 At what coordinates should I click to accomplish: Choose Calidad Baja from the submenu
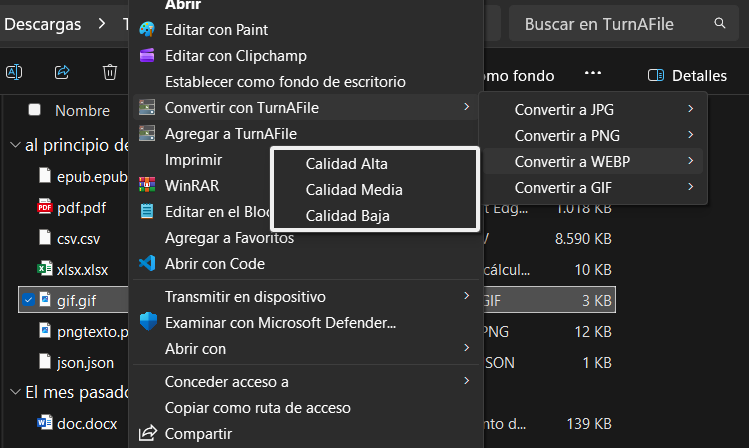[347, 215]
